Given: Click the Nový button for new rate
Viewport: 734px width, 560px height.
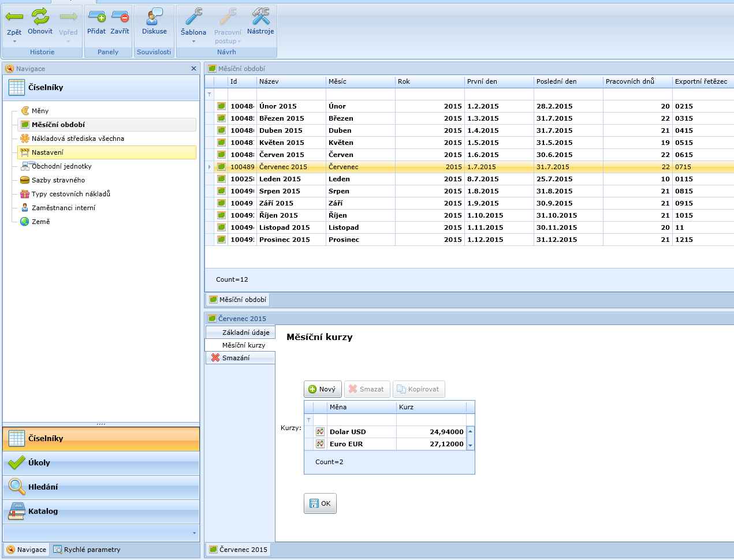Looking at the screenshot, I should pos(322,389).
